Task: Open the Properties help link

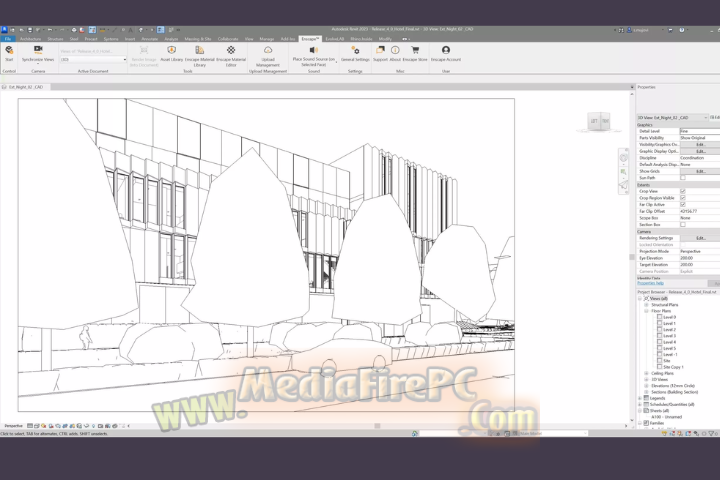Action: [650, 283]
